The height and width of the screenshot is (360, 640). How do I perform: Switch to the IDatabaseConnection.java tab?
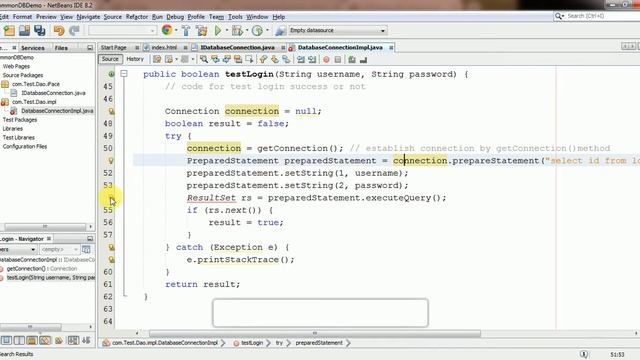(237, 48)
